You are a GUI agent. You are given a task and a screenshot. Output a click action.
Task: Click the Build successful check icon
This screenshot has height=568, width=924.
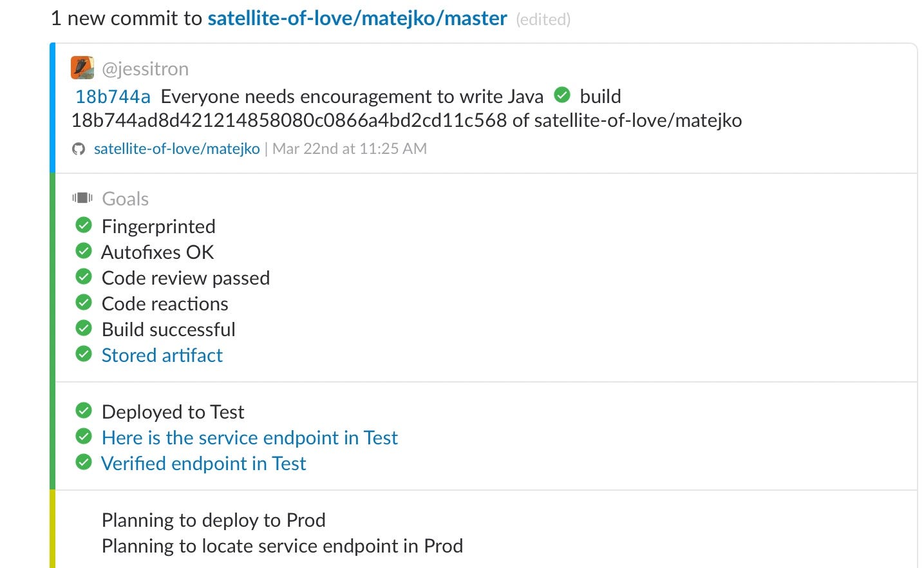point(84,328)
